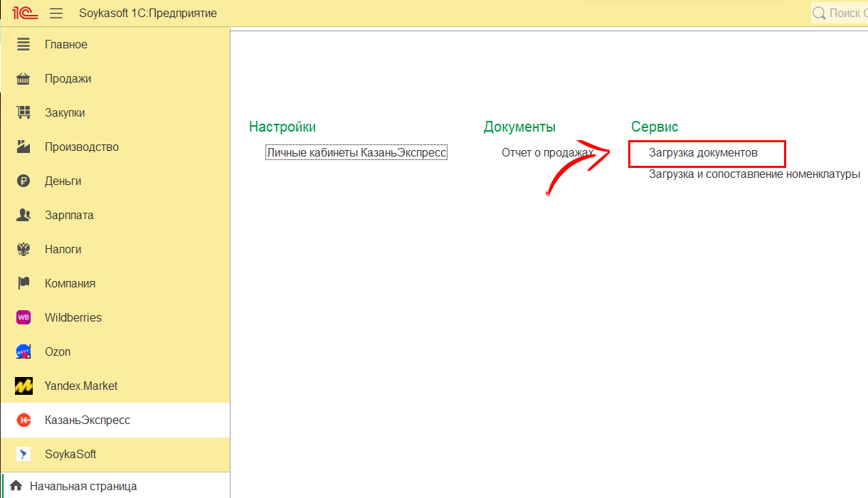This screenshot has width=868, height=498.
Task: Open the Продажи section
Action: [115, 78]
